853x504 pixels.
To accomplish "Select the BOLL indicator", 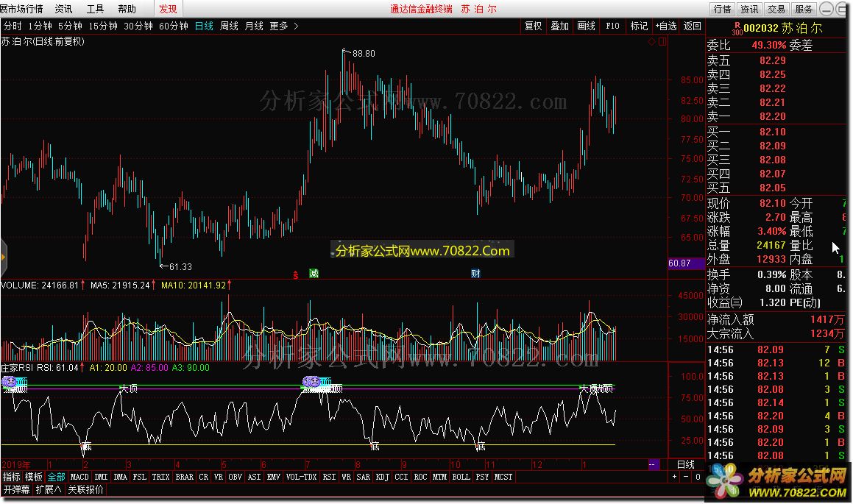I will [x=461, y=477].
